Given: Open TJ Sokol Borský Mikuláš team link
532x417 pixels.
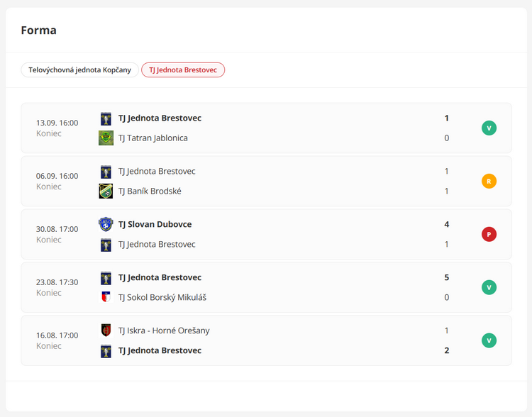Looking at the screenshot, I should [162, 297].
